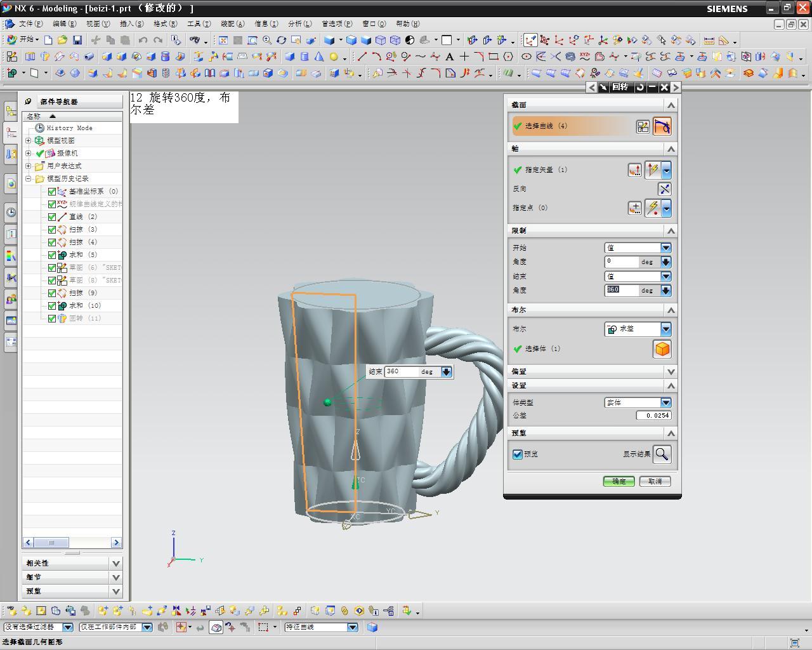Image resolution: width=812 pixels, height=650 pixels.
Task: Click the Undo arrow icon
Action: [x=143, y=40]
